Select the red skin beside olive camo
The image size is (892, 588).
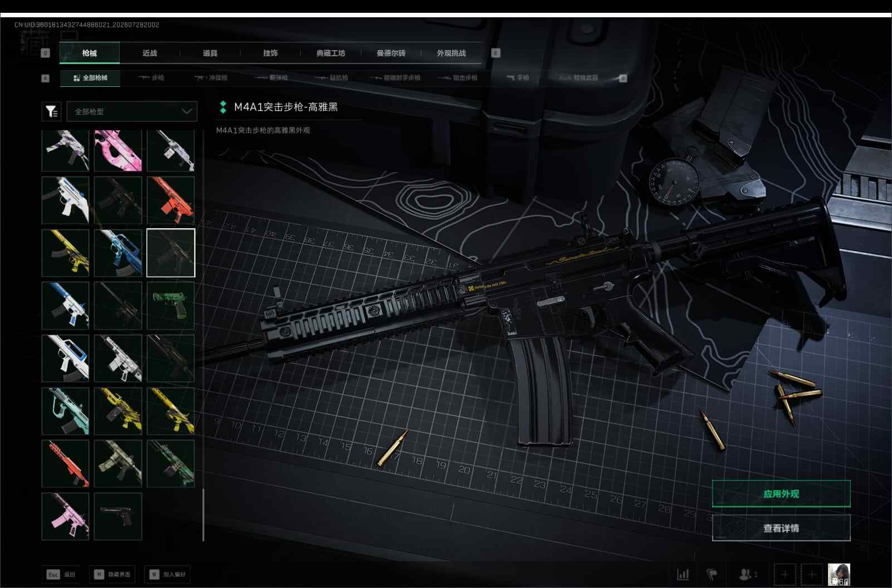tap(65, 463)
